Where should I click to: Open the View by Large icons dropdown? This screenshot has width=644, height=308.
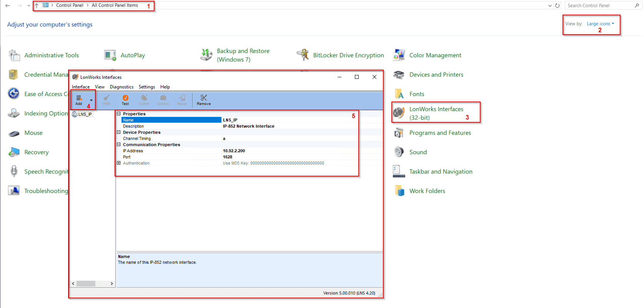tap(600, 24)
